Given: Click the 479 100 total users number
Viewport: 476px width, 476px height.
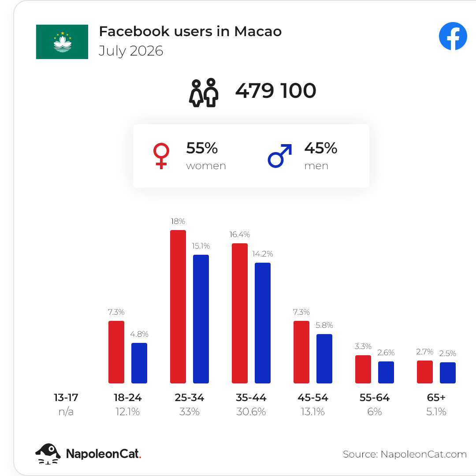Looking at the screenshot, I should 275,91.
